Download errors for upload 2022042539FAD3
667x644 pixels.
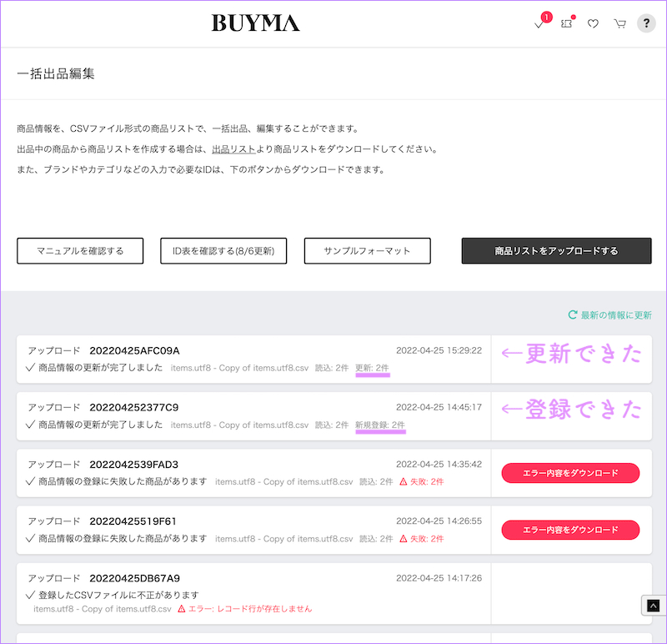tap(570, 473)
